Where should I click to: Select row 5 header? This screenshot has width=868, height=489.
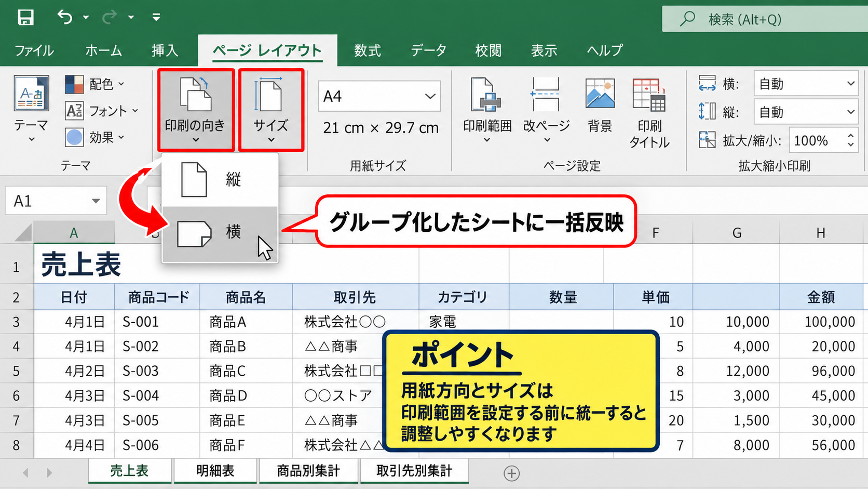16,371
